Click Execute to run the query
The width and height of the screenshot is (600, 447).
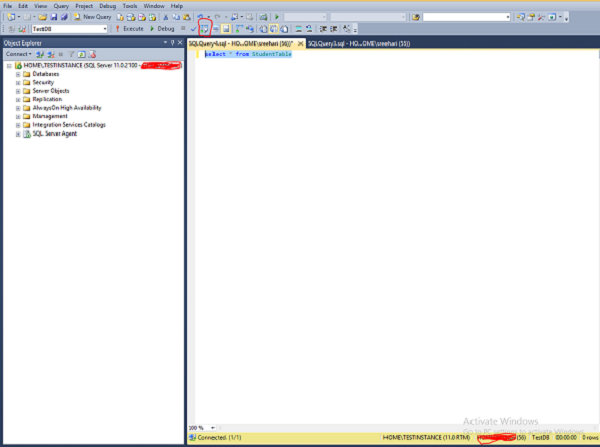pos(130,29)
